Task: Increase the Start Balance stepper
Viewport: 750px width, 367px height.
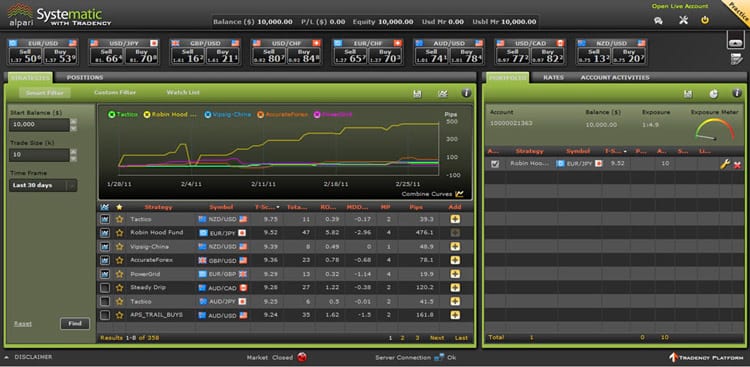Action: [73, 122]
